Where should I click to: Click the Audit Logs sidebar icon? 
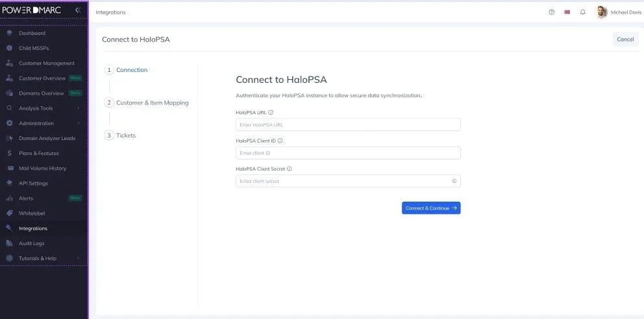10,244
